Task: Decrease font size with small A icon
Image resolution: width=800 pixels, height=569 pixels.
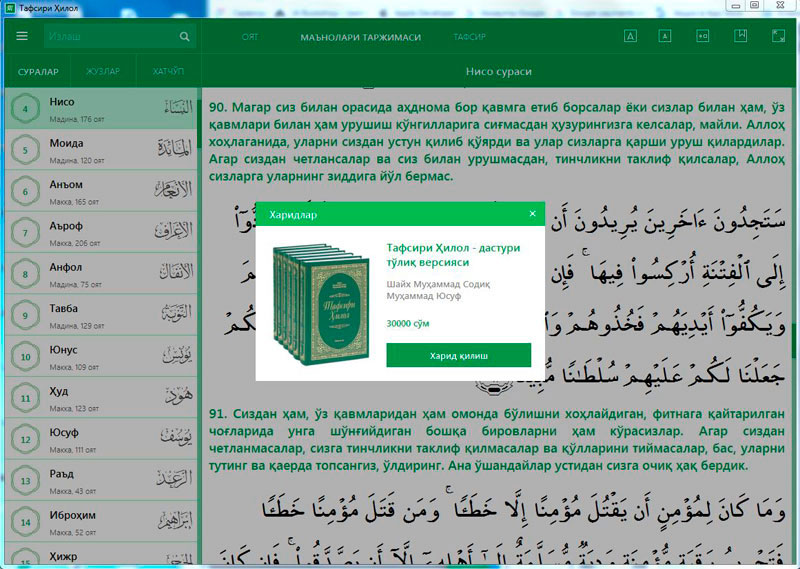Action: click(664, 37)
